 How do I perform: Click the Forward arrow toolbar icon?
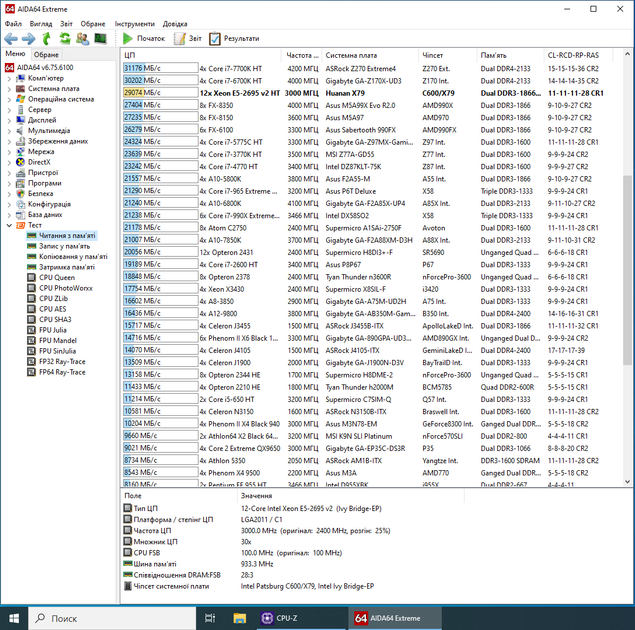click(x=28, y=39)
